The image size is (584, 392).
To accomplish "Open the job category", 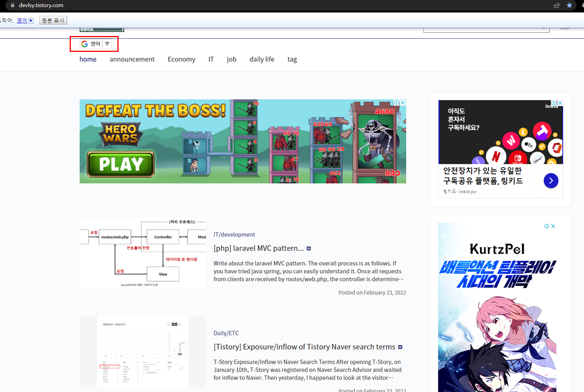I will click(232, 59).
